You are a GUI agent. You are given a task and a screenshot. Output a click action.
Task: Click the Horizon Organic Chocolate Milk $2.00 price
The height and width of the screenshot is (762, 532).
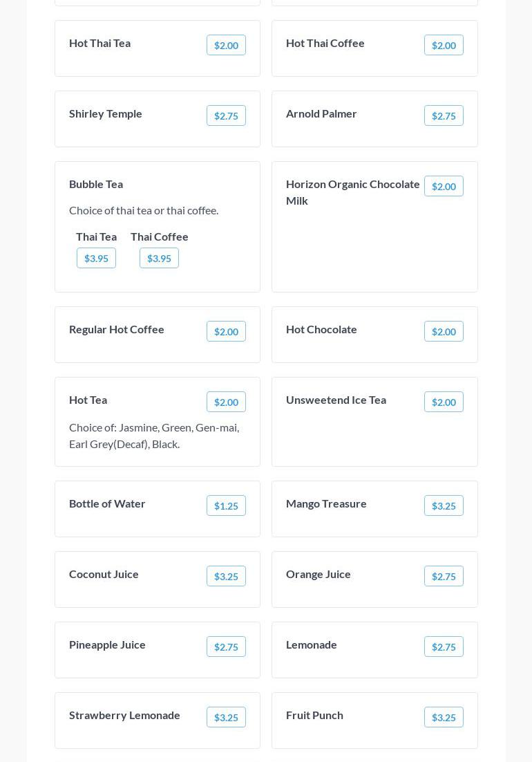[x=444, y=186]
